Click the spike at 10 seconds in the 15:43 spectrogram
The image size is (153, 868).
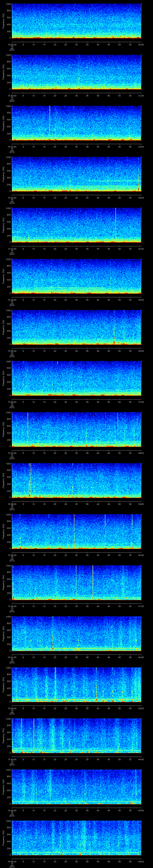(34, 734)
